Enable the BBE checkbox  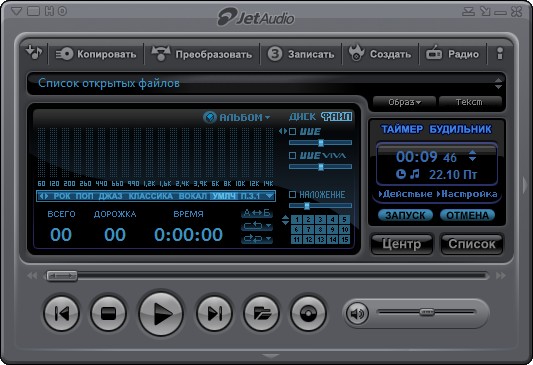(x=292, y=132)
